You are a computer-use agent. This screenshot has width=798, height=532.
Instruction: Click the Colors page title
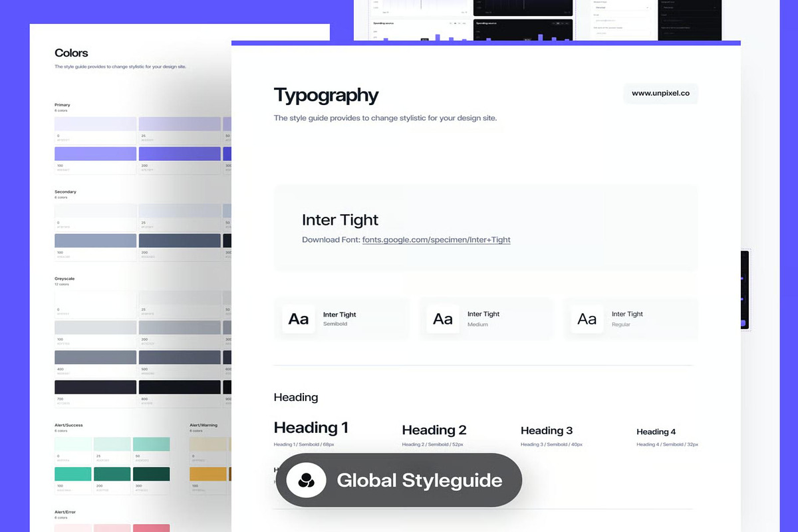(71, 53)
